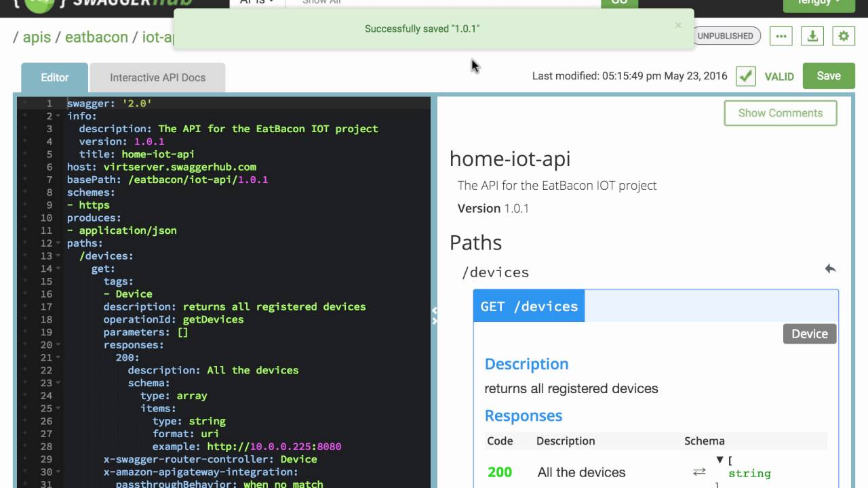Screen dimensions: 868x488
Task: Open the three-dots more options menu
Action: tap(781, 36)
